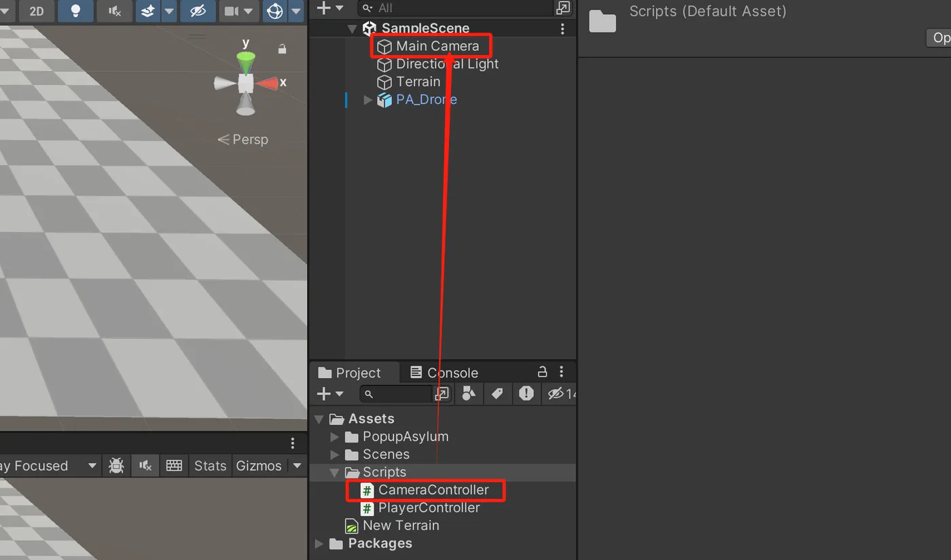951x560 pixels.
Task: Open the Scene gizmos dropdown arrow
Action: click(296, 11)
